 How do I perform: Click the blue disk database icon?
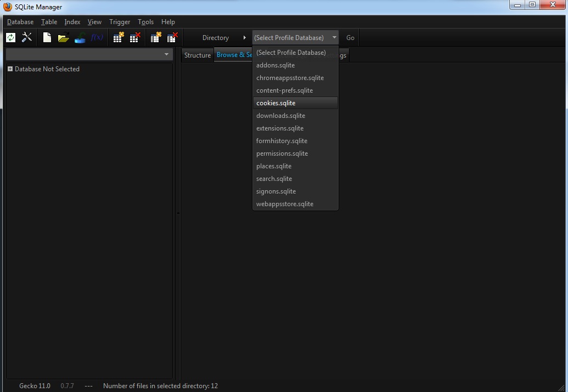[80, 37]
